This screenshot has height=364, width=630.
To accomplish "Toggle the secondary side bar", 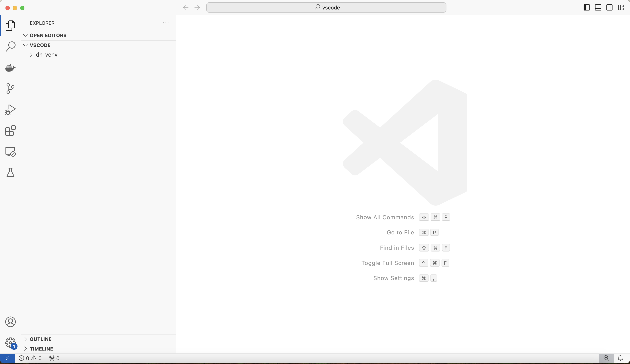I will (609, 7).
